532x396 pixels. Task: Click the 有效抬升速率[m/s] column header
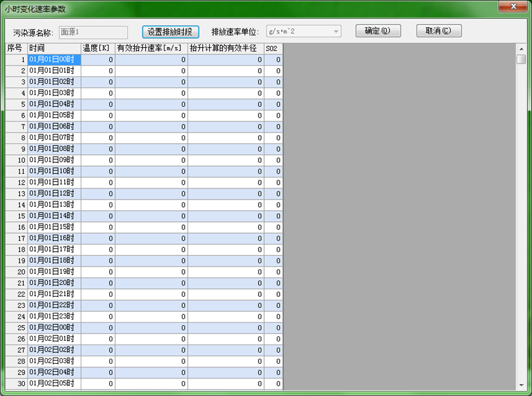[x=151, y=48]
